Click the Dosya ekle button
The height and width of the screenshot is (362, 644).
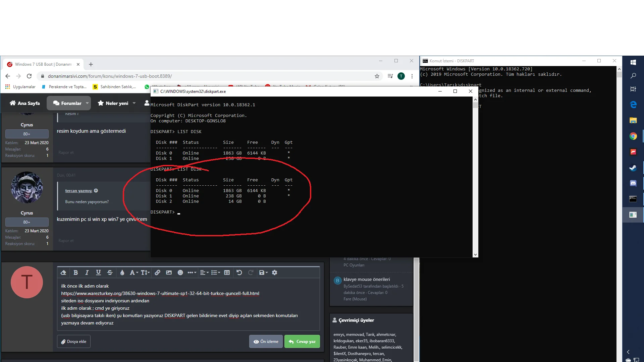pyautogui.click(x=74, y=342)
